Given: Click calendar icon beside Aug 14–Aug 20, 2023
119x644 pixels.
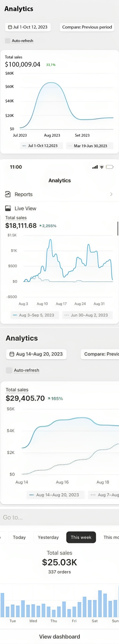Looking at the screenshot, I should (12, 354).
